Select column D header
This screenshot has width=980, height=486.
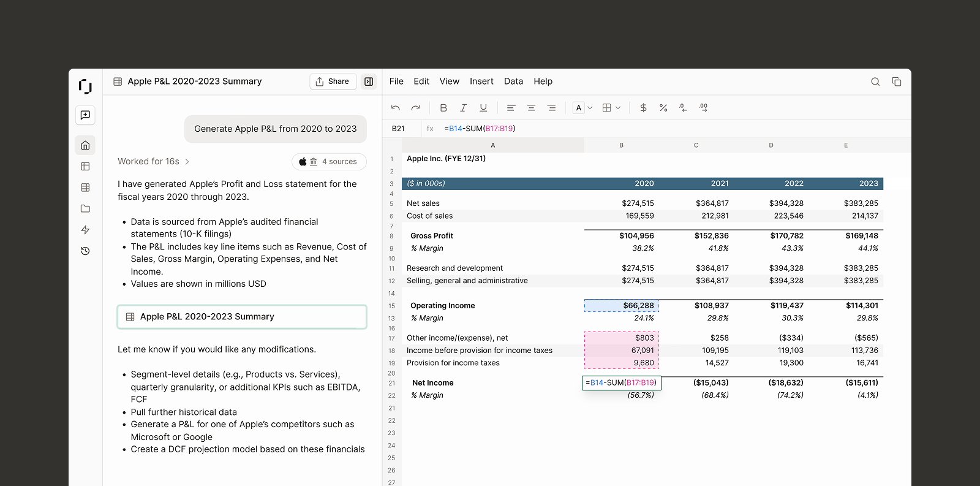pyautogui.click(x=771, y=145)
